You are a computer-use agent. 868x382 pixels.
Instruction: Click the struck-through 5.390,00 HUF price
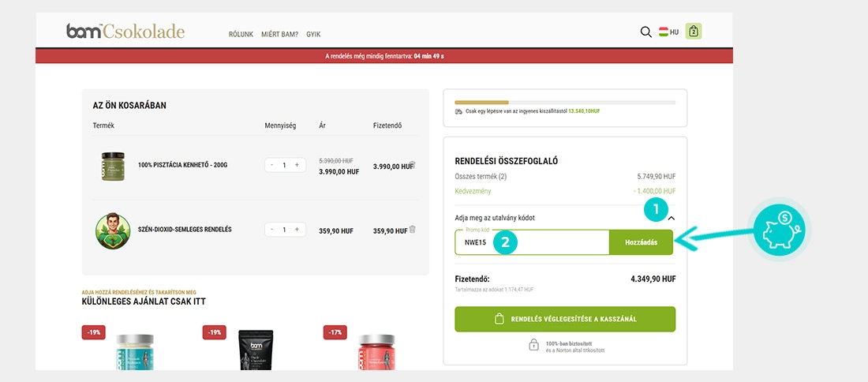336,160
